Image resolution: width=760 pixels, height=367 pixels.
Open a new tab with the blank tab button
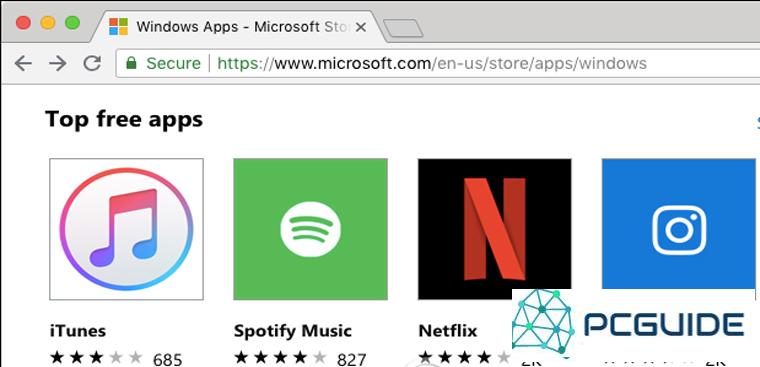pyautogui.click(x=403, y=29)
